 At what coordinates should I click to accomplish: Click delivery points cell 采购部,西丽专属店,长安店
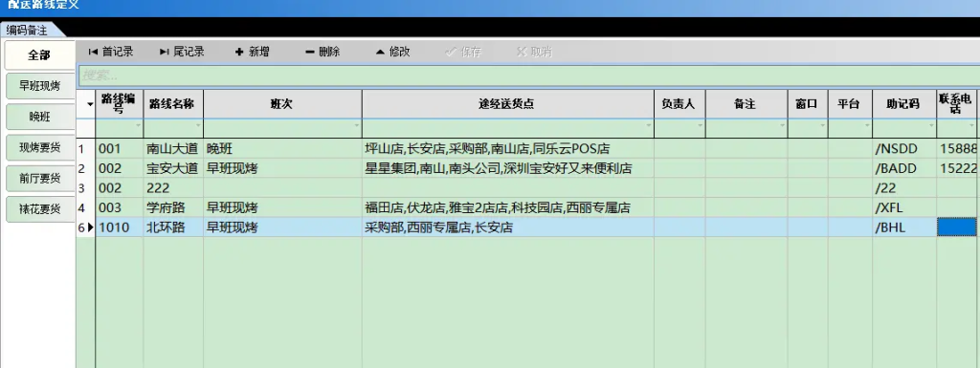508,227
